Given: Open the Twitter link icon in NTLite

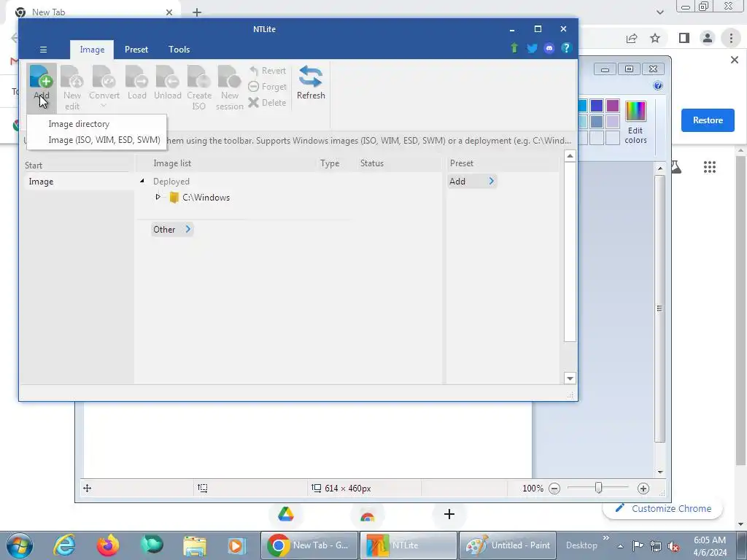Looking at the screenshot, I should 532,48.
